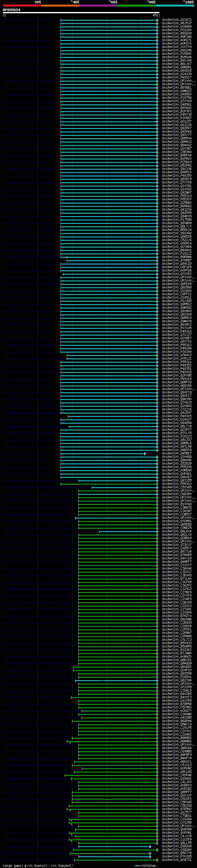197x868 pixels.
Task: Select hit label UniRef100_Q82LI4
Action: point(177,535)
